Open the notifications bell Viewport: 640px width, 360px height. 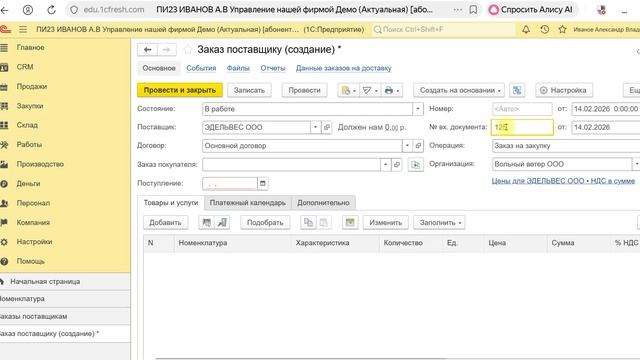526,29
